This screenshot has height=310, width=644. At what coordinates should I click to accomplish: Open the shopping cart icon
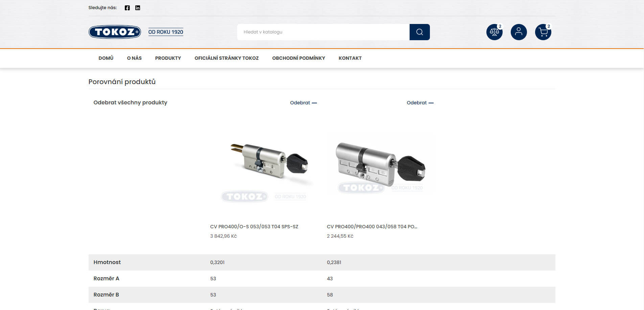(x=543, y=32)
